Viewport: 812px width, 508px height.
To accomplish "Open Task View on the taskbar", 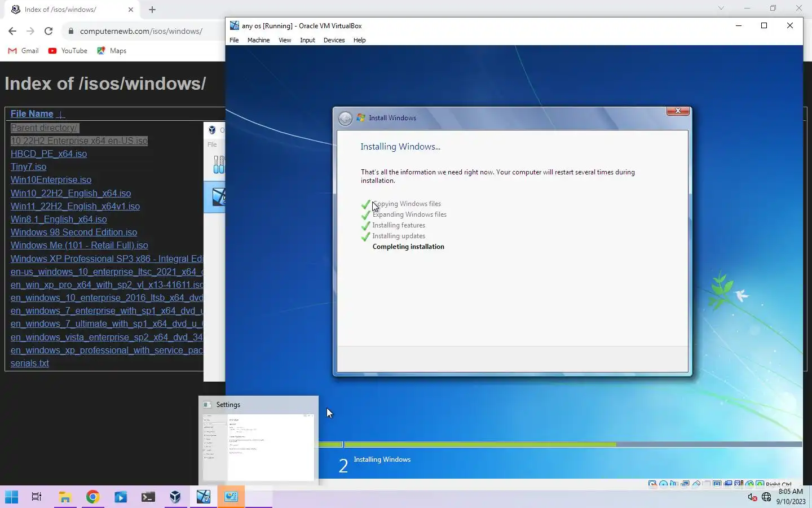I will pyautogui.click(x=37, y=497).
